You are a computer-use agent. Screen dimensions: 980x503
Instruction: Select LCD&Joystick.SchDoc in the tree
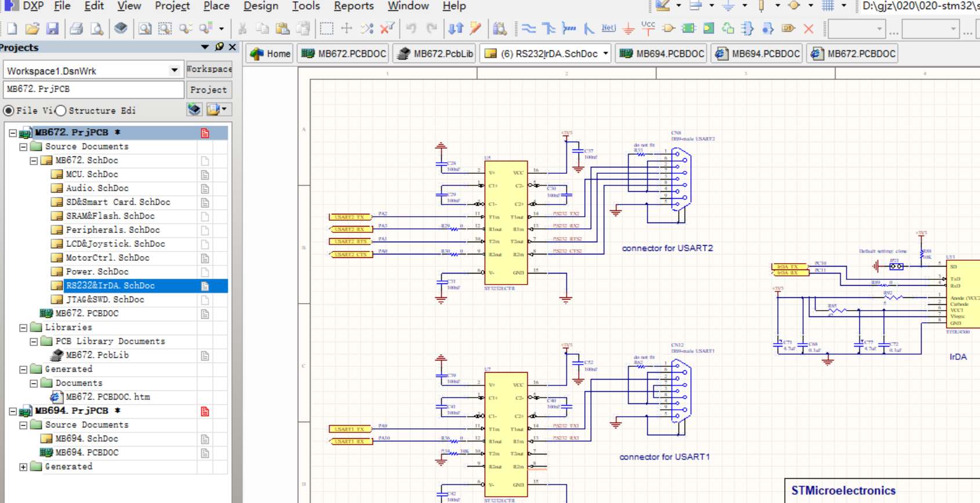pos(115,244)
